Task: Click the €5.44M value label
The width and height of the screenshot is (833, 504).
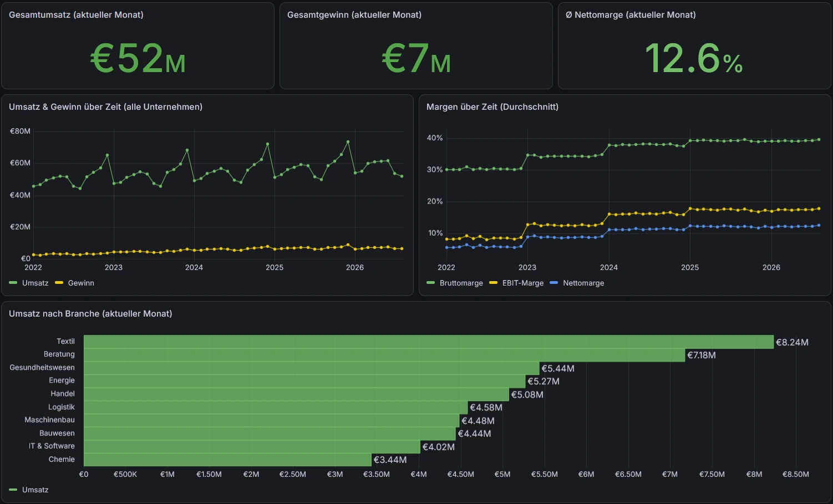Action: (558, 368)
